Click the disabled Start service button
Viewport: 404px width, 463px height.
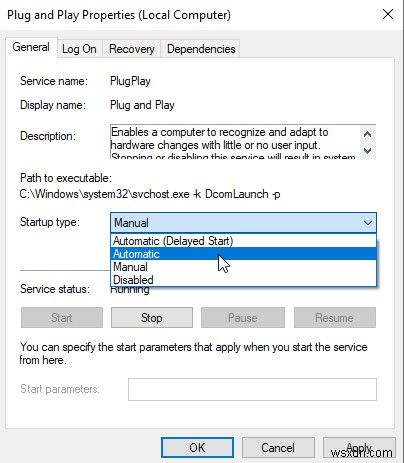tap(62, 318)
